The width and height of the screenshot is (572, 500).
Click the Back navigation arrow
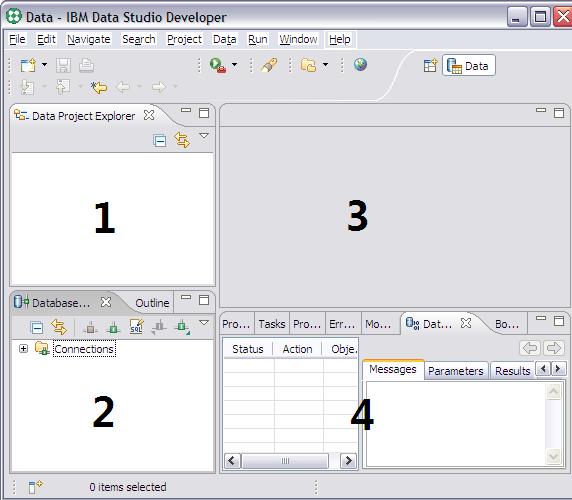coord(123,87)
